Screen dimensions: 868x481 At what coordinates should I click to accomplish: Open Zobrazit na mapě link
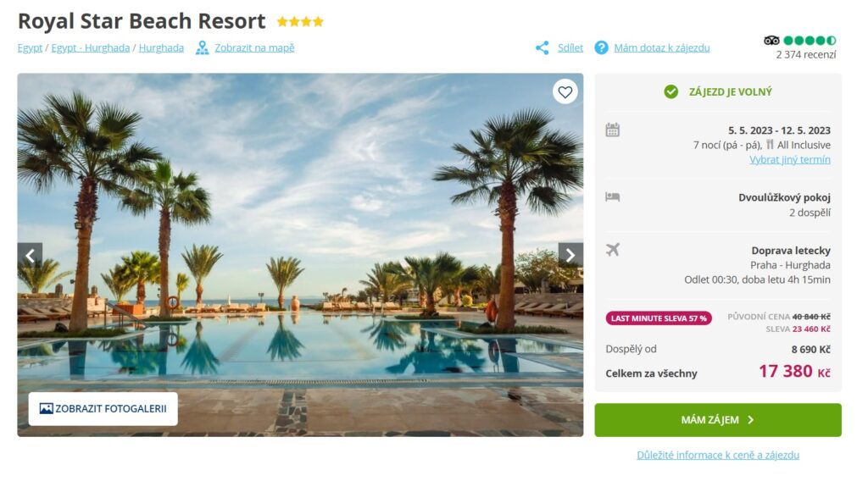(254, 47)
